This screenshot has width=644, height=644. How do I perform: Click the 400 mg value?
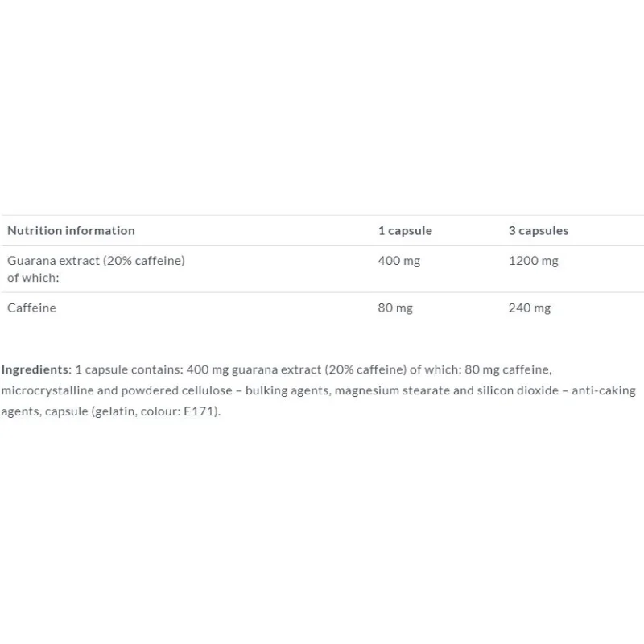[398, 261]
